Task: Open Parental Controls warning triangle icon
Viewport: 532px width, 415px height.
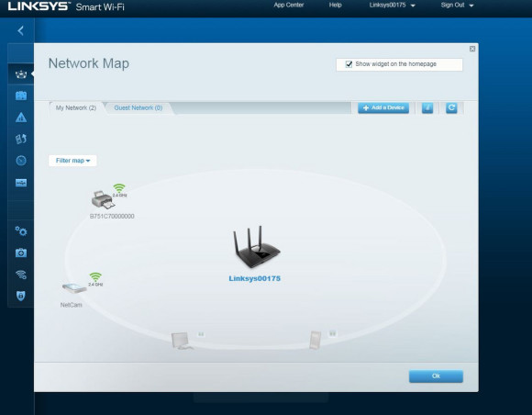Action: point(21,118)
